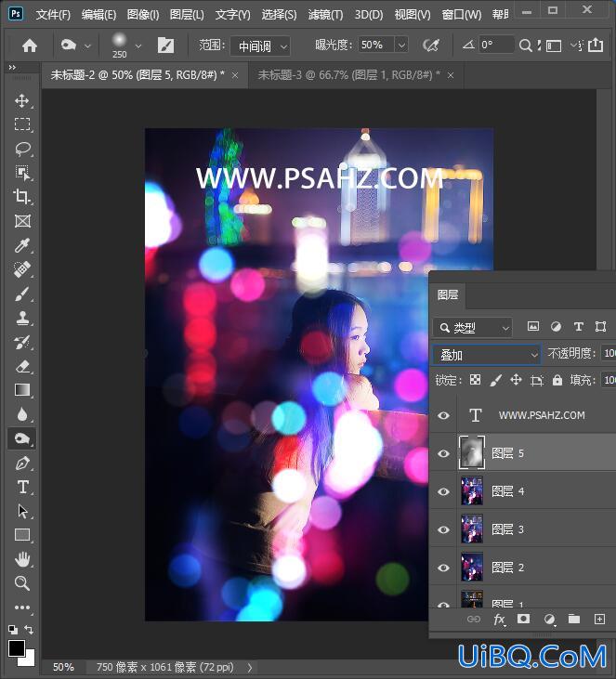
Task: Toggle visibility of 图层 2
Action: (443, 568)
